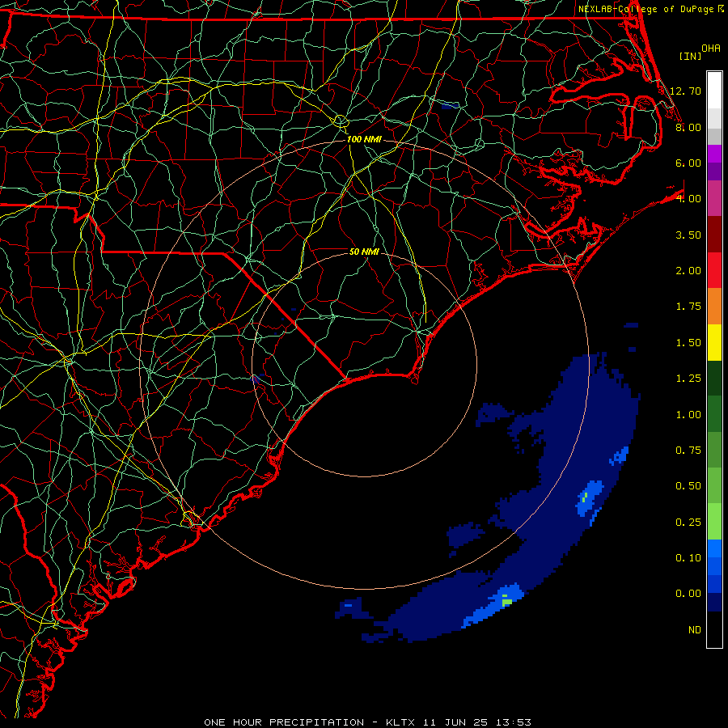Screen dimensions: 728x728
Task: Click the 0.10 legend value
Action: coord(688,558)
